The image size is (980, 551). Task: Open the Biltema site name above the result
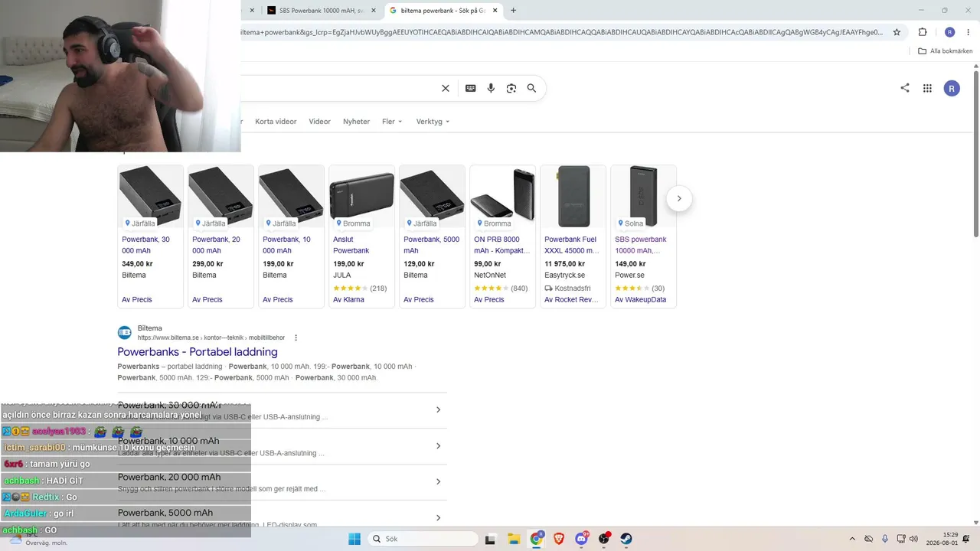[x=150, y=328]
